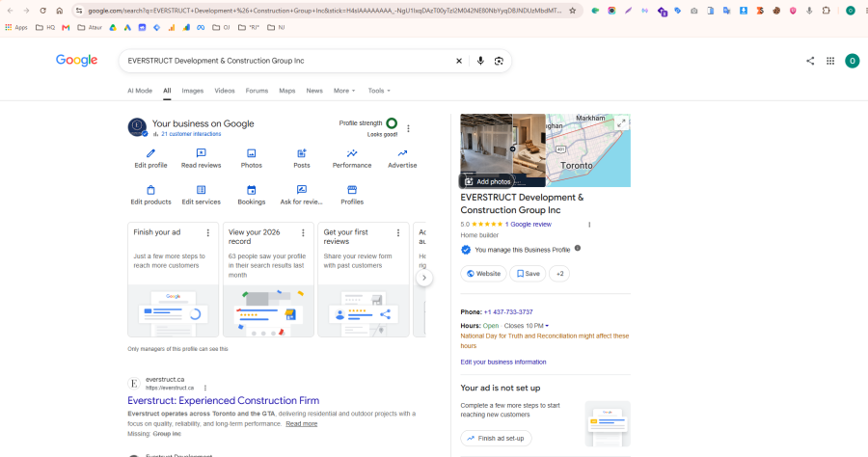Open the Photos icon in business panel
The height and width of the screenshot is (457, 868).
click(252, 153)
